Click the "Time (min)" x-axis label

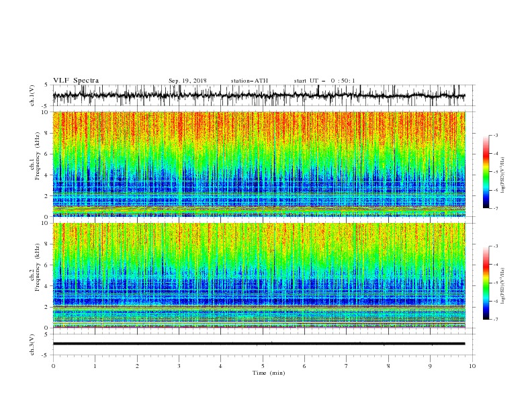coord(269,373)
